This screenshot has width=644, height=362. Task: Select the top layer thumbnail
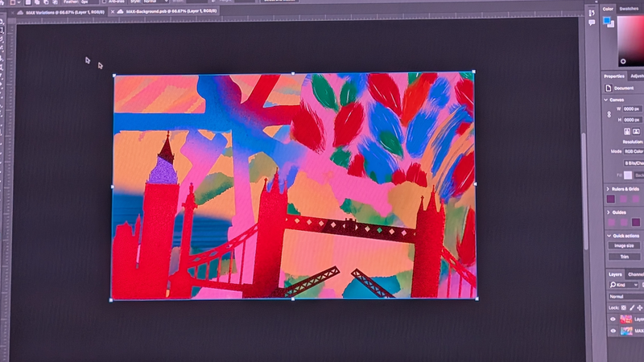(626, 319)
